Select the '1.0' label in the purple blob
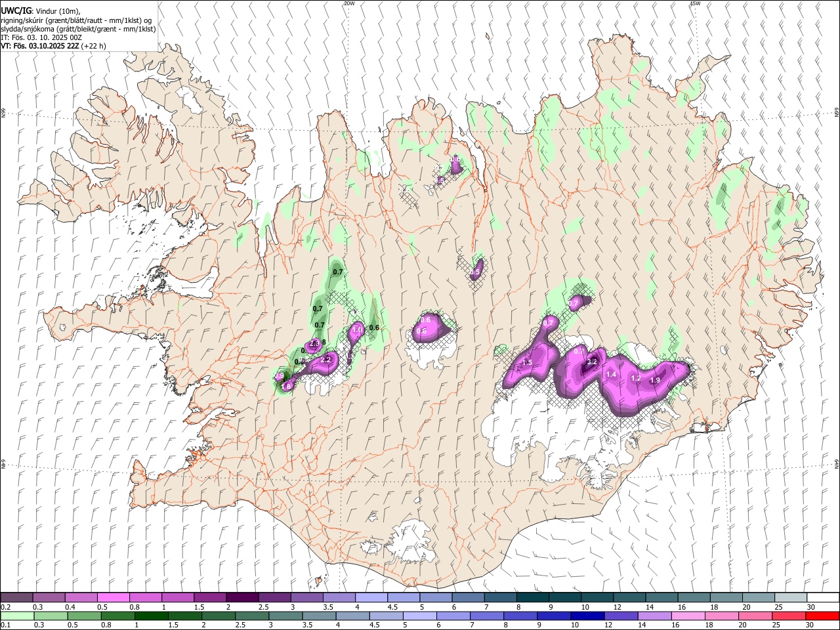 point(358,329)
